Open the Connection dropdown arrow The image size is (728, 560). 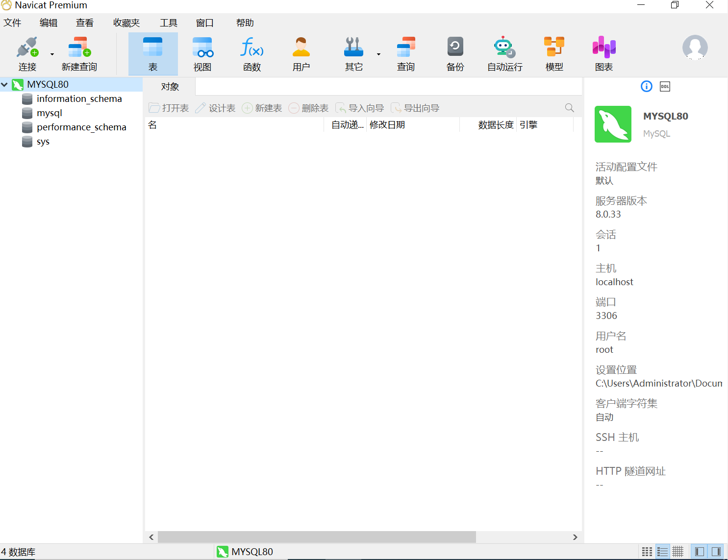[52, 54]
